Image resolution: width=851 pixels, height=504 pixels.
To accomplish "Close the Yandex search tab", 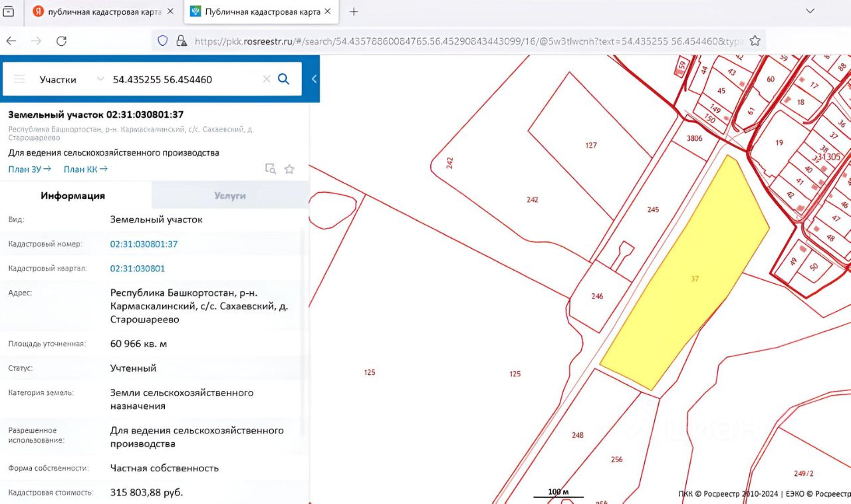I will (x=171, y=12).
